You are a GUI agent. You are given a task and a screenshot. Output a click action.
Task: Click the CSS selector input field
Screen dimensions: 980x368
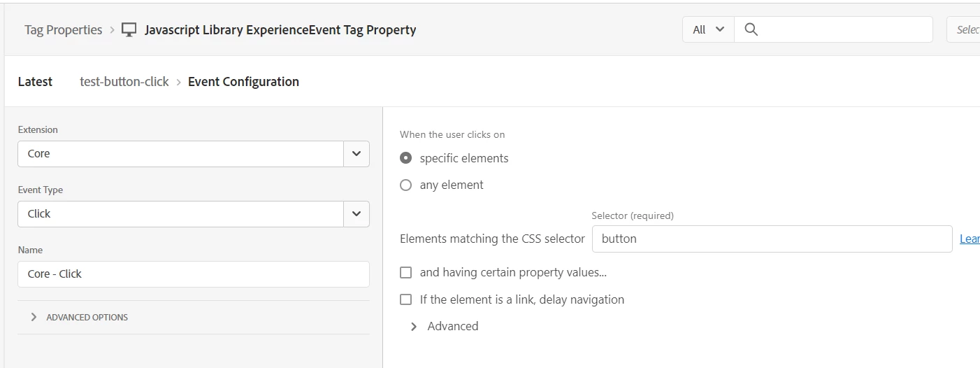(x=772, y=239)
